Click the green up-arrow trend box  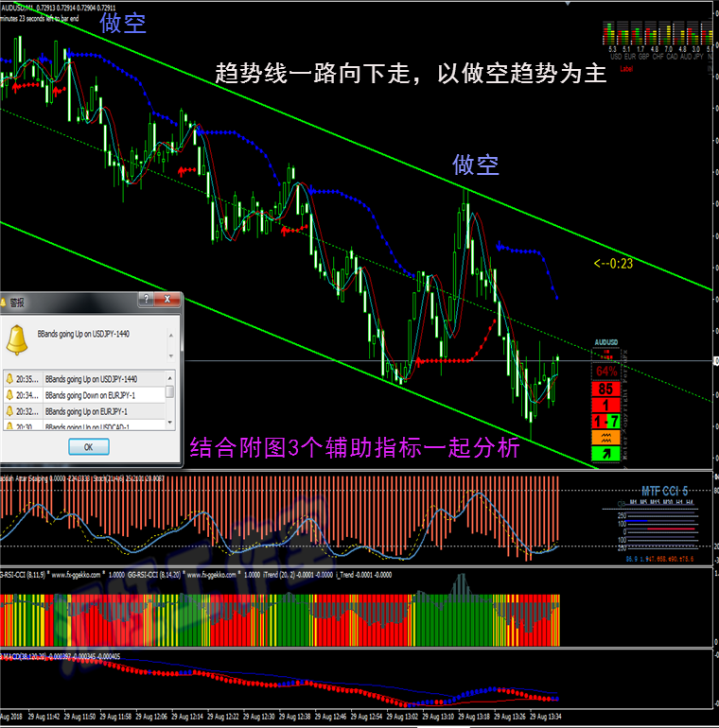pyautogui.click(x=606, y=454)
